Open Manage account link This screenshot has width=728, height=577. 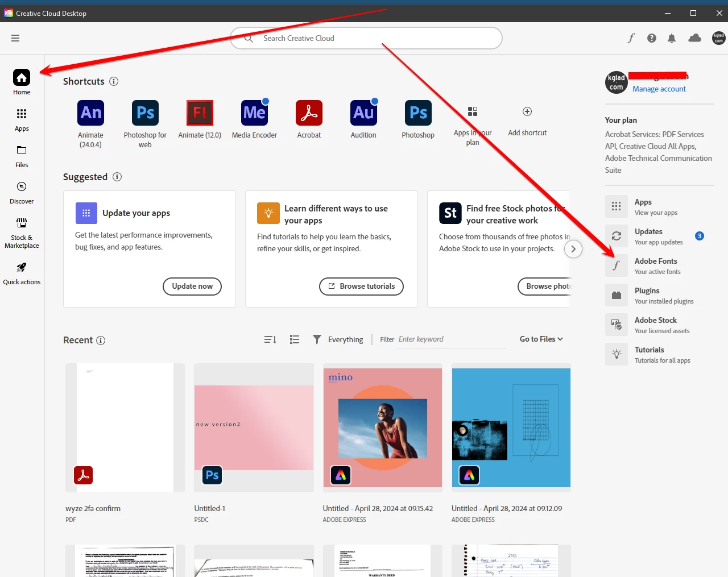pos(659,89)
